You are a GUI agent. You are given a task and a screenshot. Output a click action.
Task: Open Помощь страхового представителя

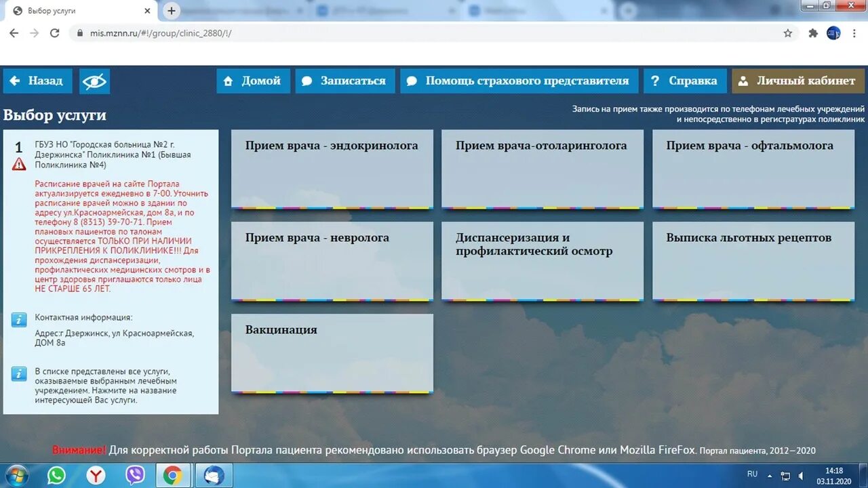click(x=519, y=81)
